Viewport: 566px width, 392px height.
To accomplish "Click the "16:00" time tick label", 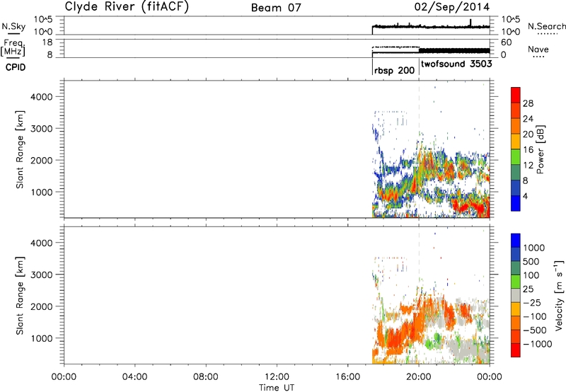I will (347, 377).
